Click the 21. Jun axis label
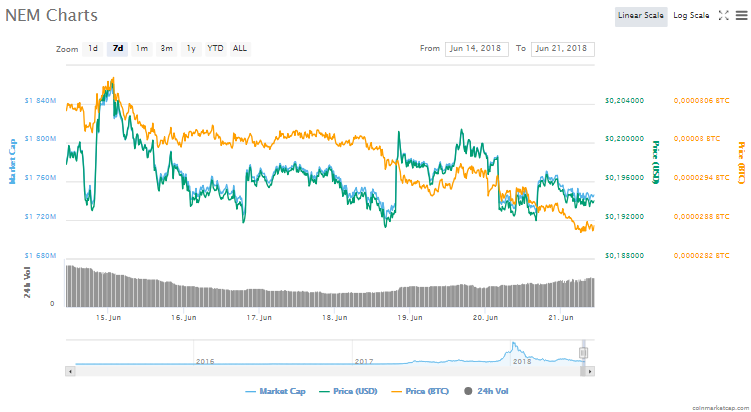Screen dimensions: 751x412 [x=561, y=318]
